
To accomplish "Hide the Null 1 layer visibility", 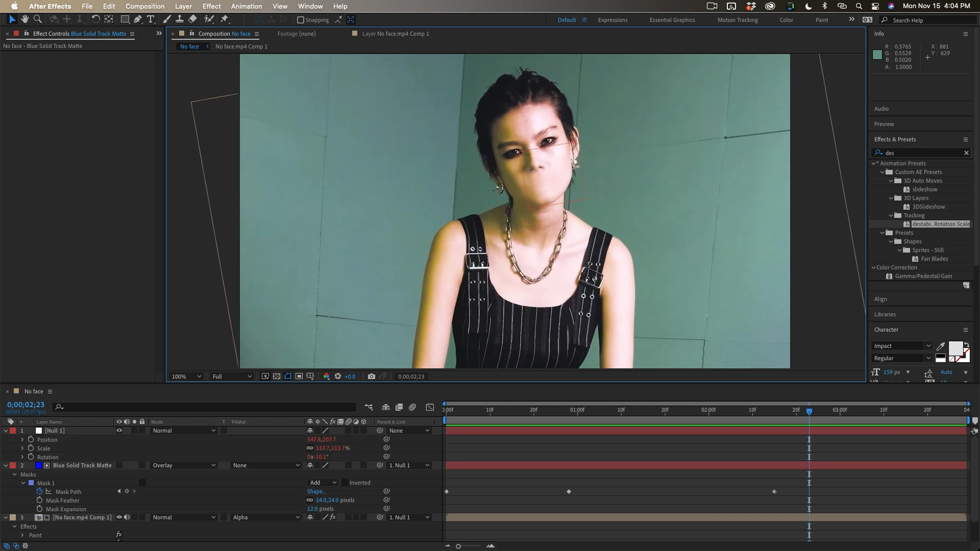I will 119,431.
